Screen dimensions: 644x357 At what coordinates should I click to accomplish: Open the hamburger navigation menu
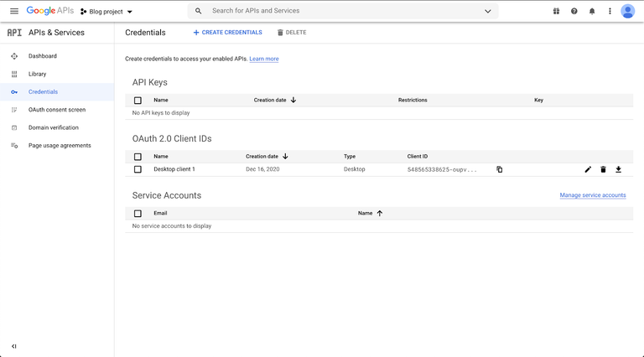click(13, 11)
